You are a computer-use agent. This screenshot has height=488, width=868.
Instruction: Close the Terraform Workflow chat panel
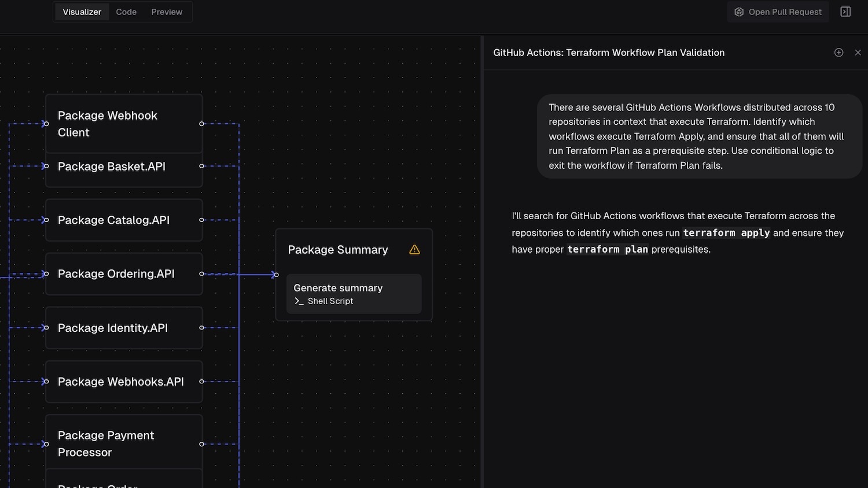858,53
